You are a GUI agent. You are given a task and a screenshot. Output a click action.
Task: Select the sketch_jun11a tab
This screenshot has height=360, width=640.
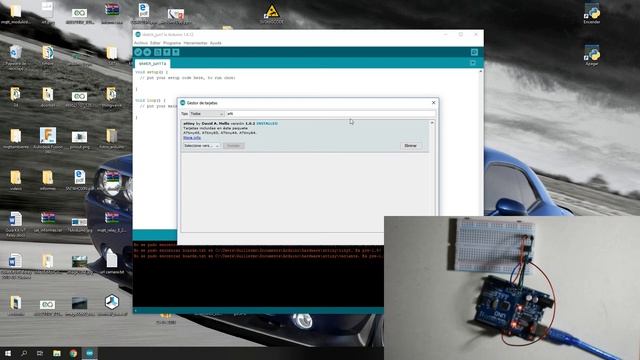pos(152,64)
